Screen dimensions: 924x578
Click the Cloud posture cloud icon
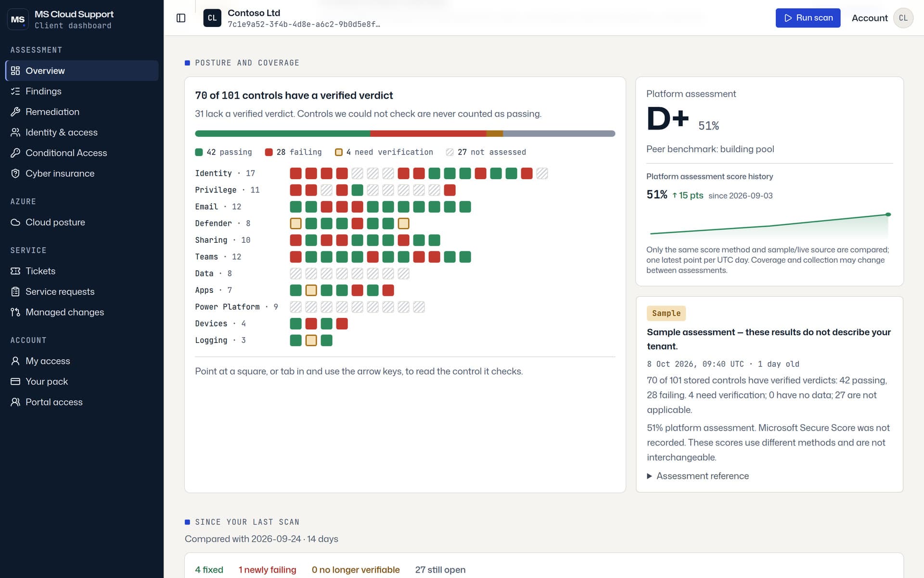15,223
